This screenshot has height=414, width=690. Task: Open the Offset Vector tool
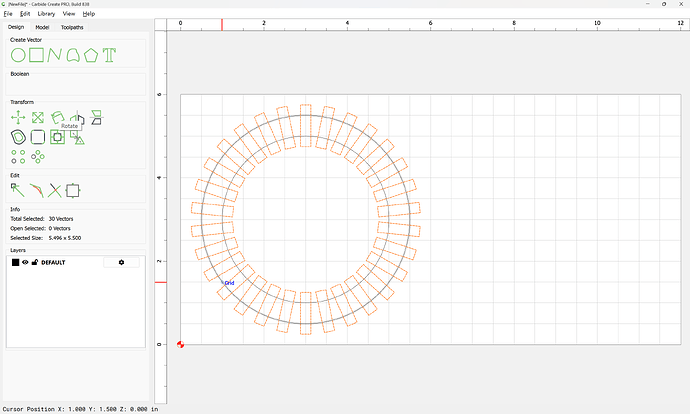[x=17, y=136]
